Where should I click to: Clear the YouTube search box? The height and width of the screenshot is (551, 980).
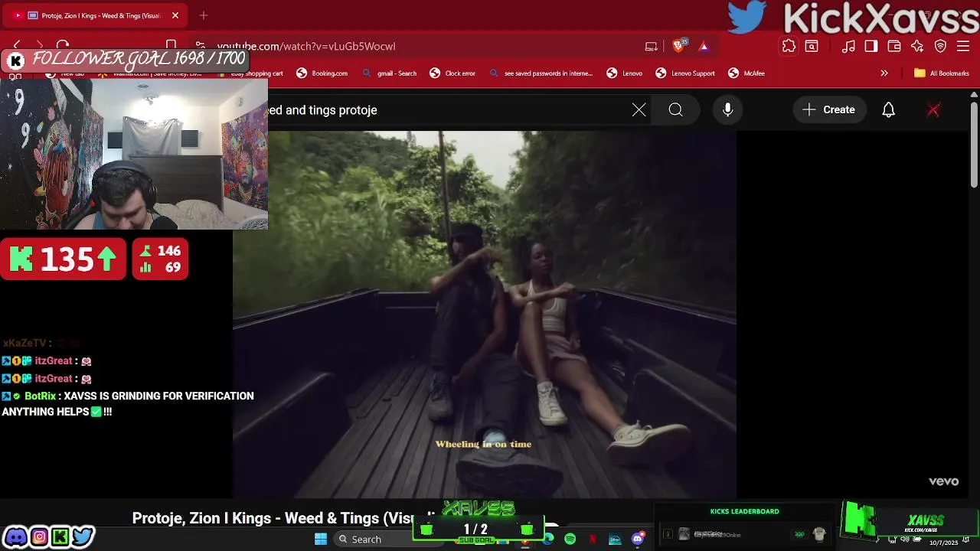[x=639, y=110]
